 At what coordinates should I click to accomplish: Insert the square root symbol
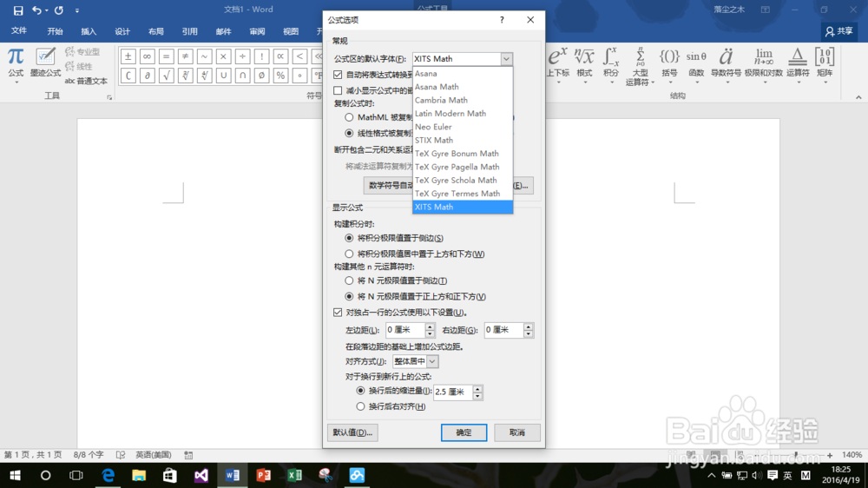(x=166, y=76)
